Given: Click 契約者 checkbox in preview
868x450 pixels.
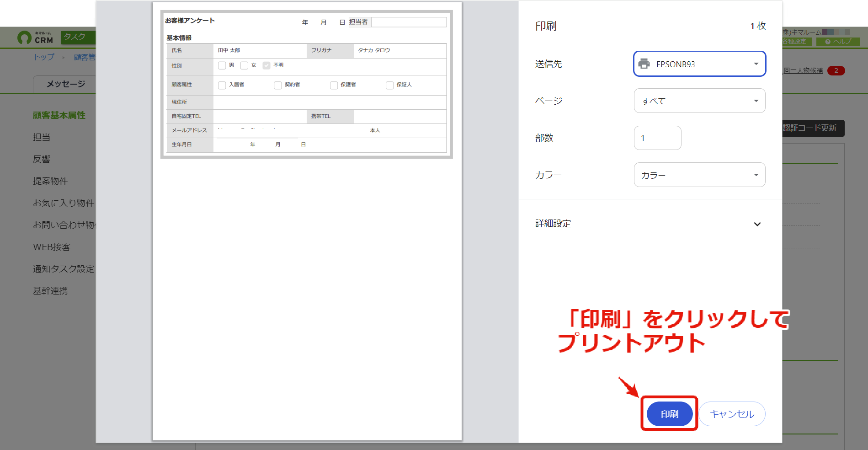Looking at the screenshot, I should 278,85.
